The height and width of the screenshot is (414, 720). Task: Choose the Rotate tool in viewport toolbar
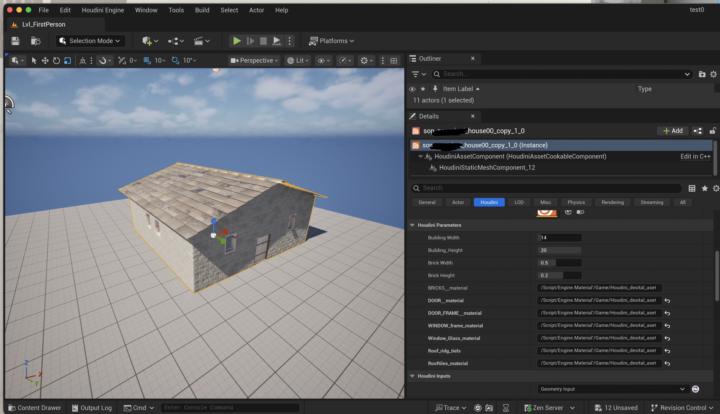coord(56,61)
